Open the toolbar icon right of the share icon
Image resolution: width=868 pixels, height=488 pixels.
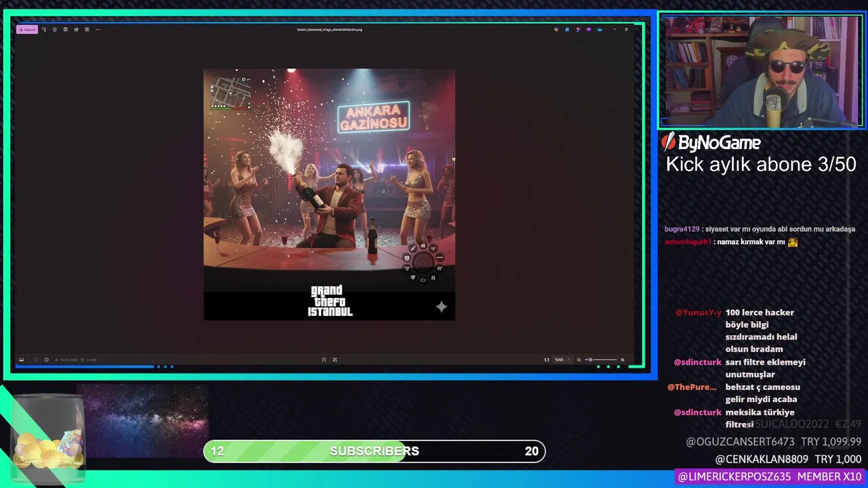tap(87, 30)
